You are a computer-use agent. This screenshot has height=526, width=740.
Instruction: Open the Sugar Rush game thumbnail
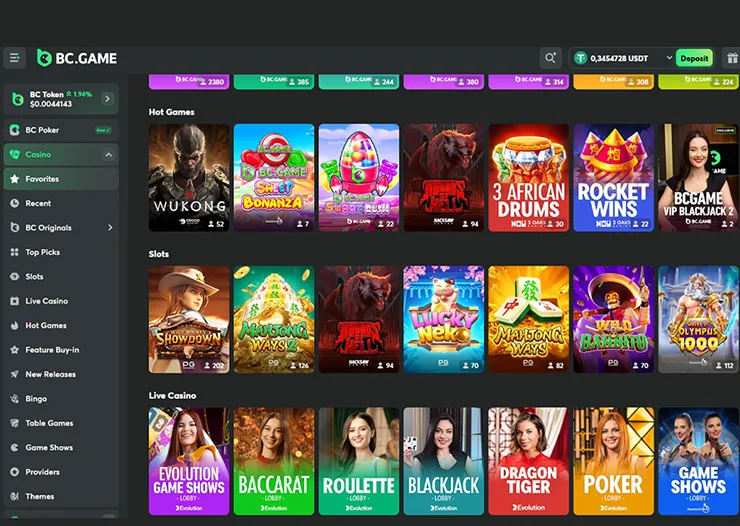pyautogui.click(x=359, y=178)
